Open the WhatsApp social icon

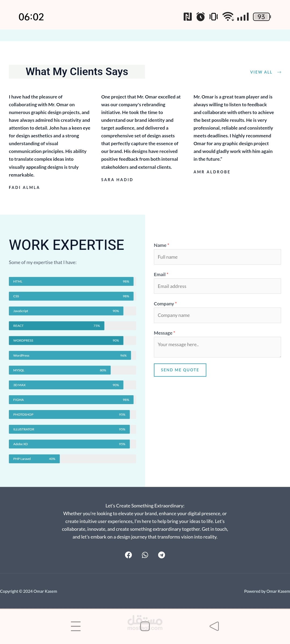(x=145, y=555)
